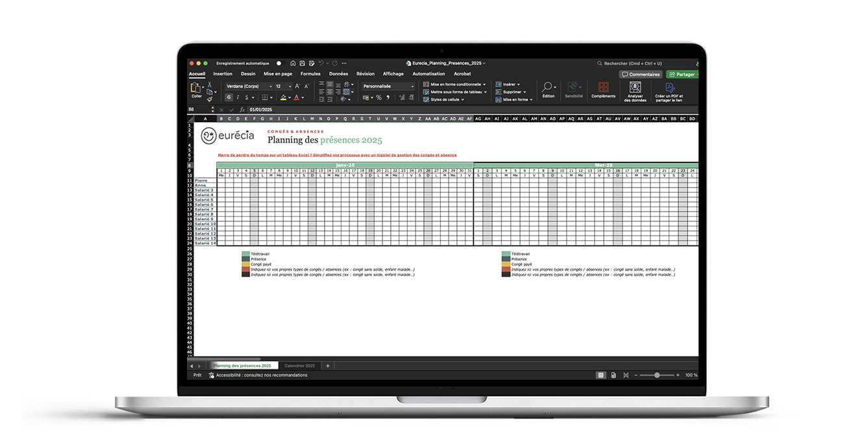This screenshot has width=868, height=442.
Task: Click the Commentaires button
Action: click(641, 75)
